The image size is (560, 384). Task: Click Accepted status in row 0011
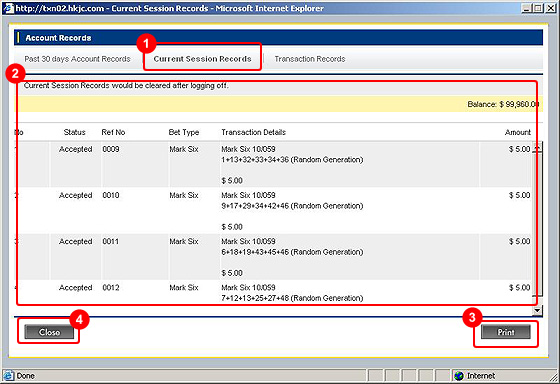coord(75,241)
